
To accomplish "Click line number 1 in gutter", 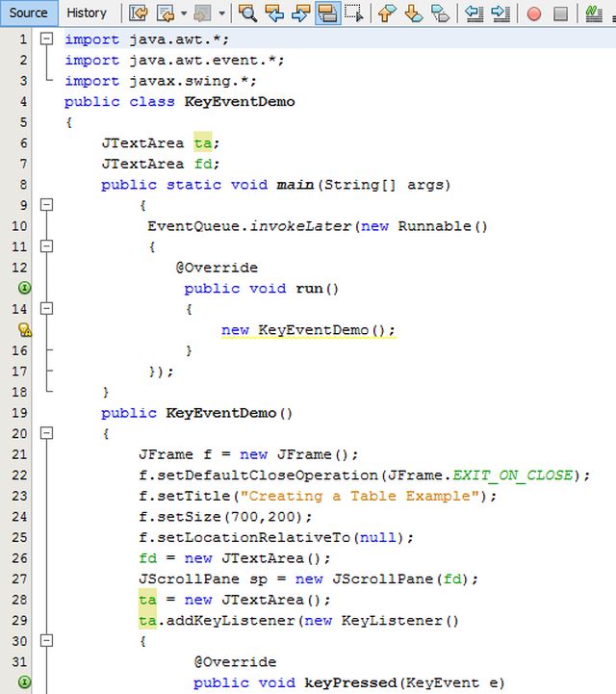I will (22, 39).
